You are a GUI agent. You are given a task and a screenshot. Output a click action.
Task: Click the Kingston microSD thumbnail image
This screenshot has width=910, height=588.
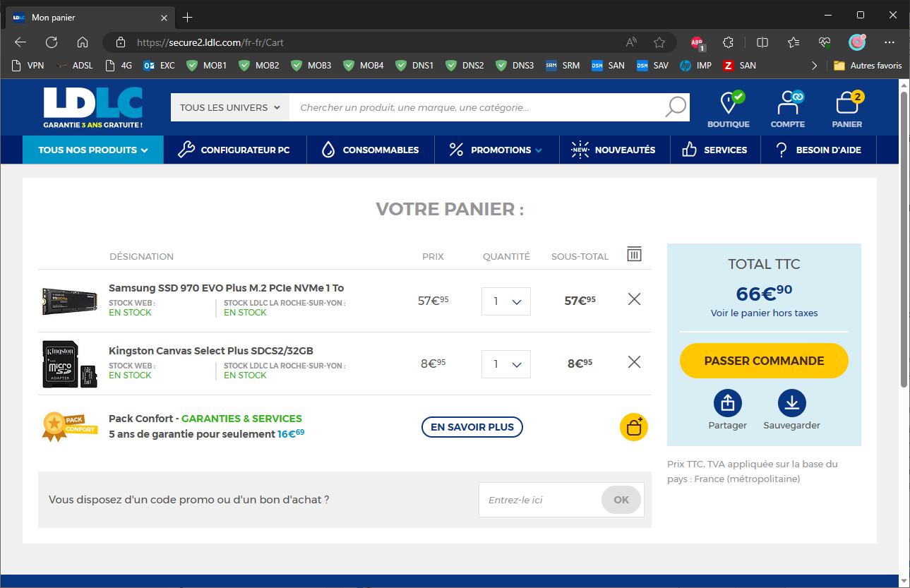(69, 364)
